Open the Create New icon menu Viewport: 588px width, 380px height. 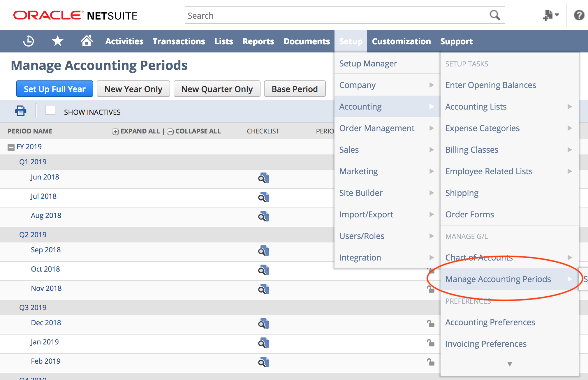[550, 15]
